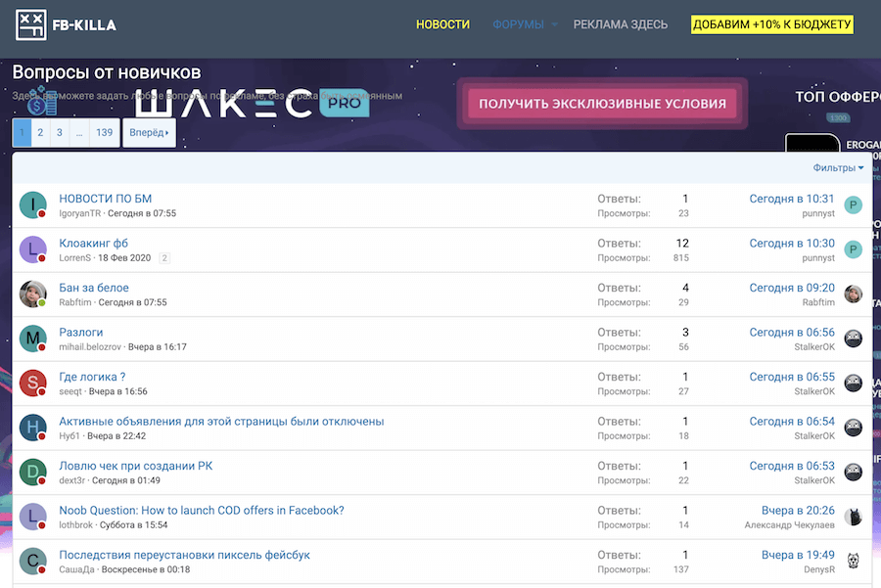Open the Новости navigation tab

click(x=442, y=24)
